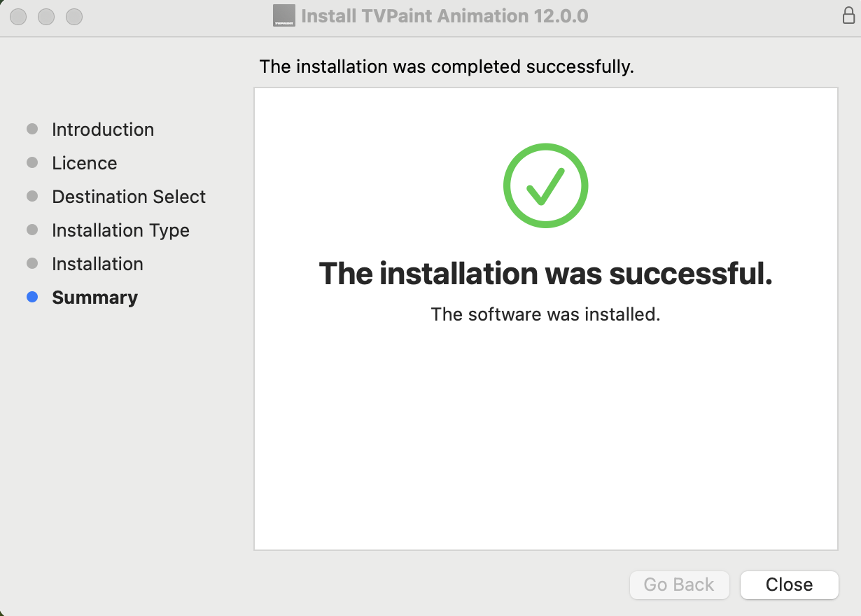Click the gray dot beside Installation Type
861x616 pixels.
coord(32,229)
